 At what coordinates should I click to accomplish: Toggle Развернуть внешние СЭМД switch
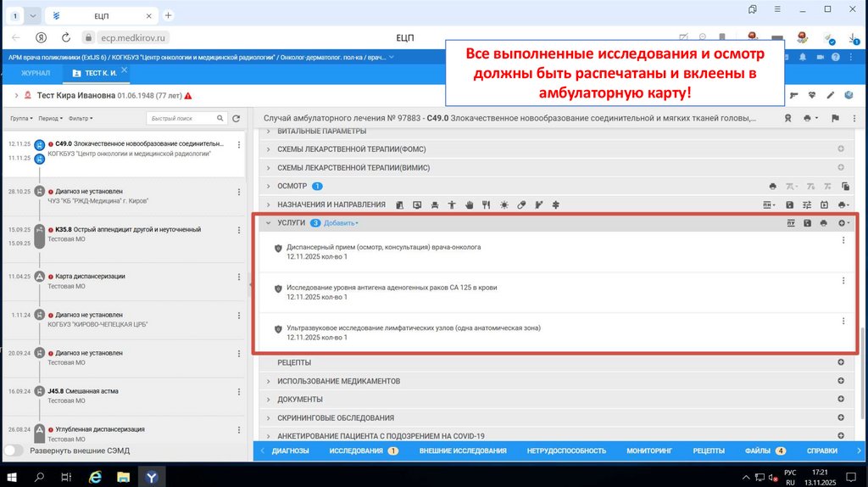14,451
